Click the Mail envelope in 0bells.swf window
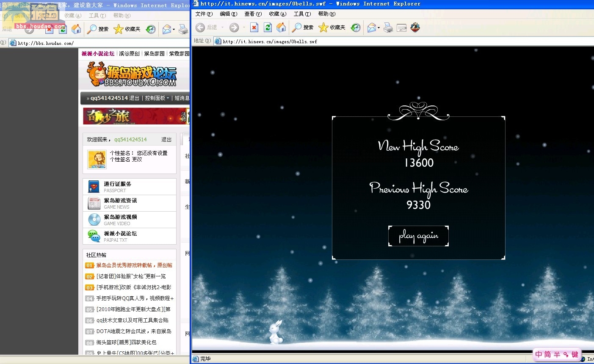This screenshot has width=594, height=364. pyautogui.click(x=371, y=28)
